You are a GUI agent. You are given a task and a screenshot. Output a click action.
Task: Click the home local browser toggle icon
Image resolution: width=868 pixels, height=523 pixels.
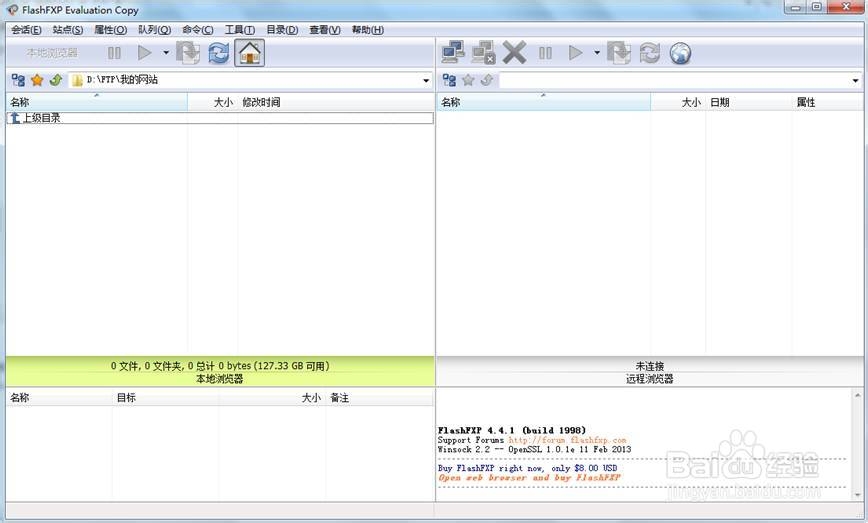click(x=250, y=53)
